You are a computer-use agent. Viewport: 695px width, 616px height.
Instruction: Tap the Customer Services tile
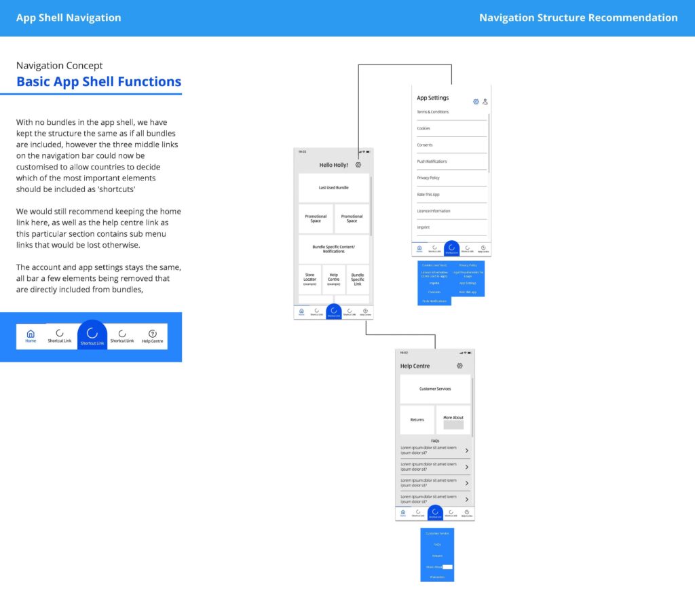[x=434, y=389]
